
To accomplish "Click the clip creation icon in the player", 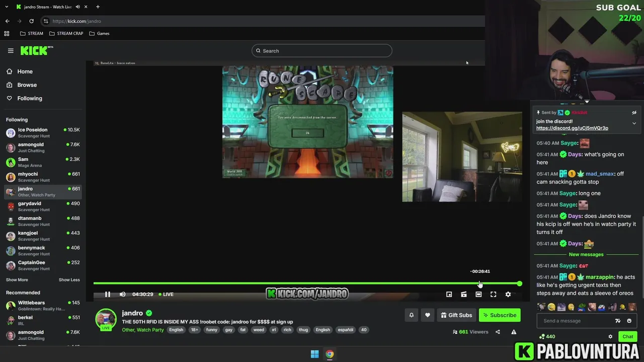I will 464,294.
